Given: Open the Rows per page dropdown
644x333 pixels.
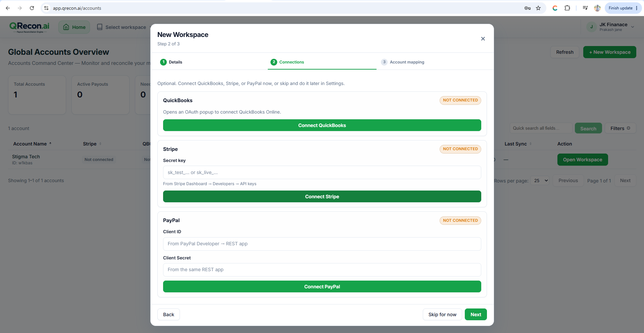Looking at the screenshot, I should point(540,180).
